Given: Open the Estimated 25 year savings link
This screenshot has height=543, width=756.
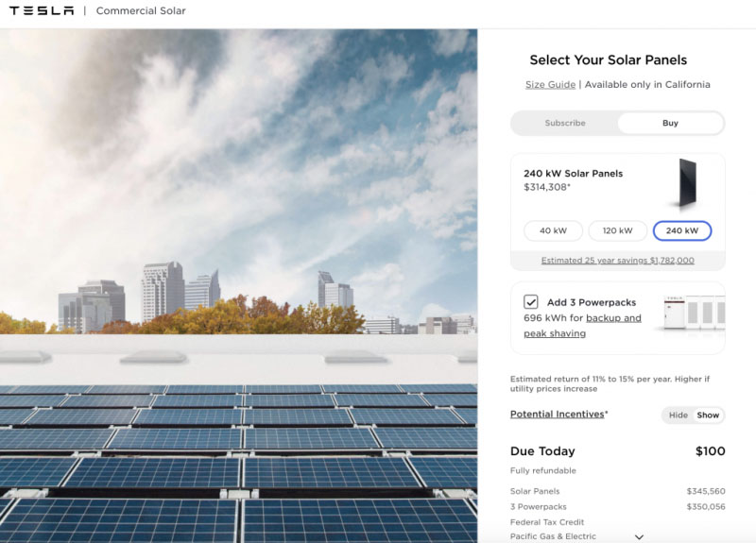Looking at the screenshot, I should pos(617,261).
